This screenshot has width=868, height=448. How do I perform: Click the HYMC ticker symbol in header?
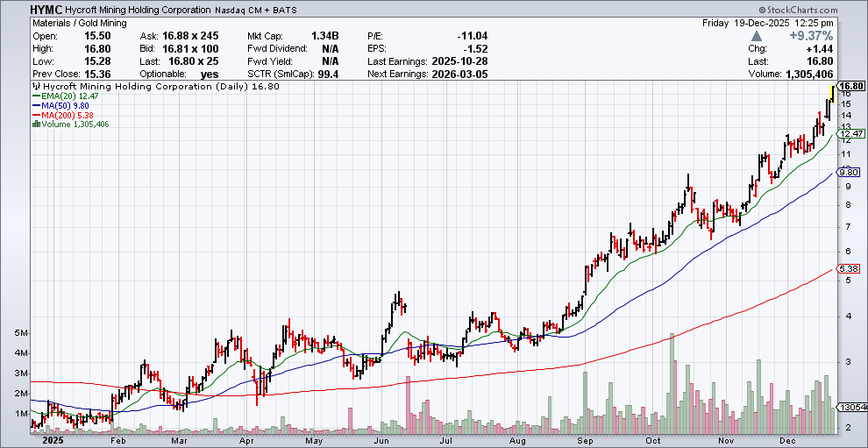click(46, 10)
